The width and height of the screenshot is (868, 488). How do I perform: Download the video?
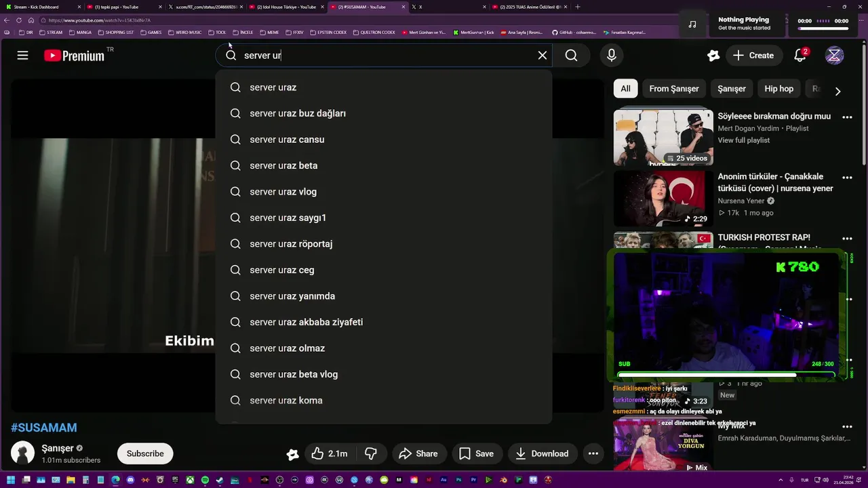(542, 453)
